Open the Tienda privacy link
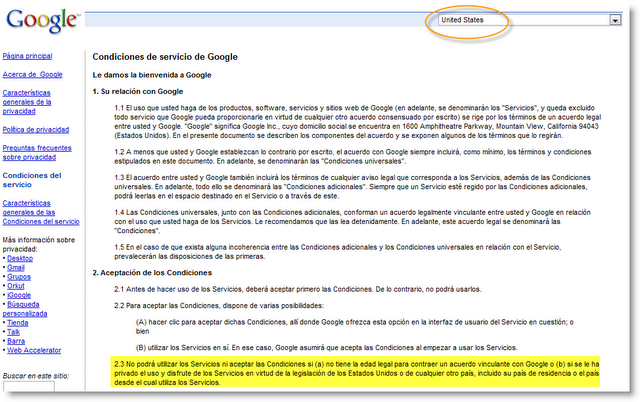 click(18, 323)
